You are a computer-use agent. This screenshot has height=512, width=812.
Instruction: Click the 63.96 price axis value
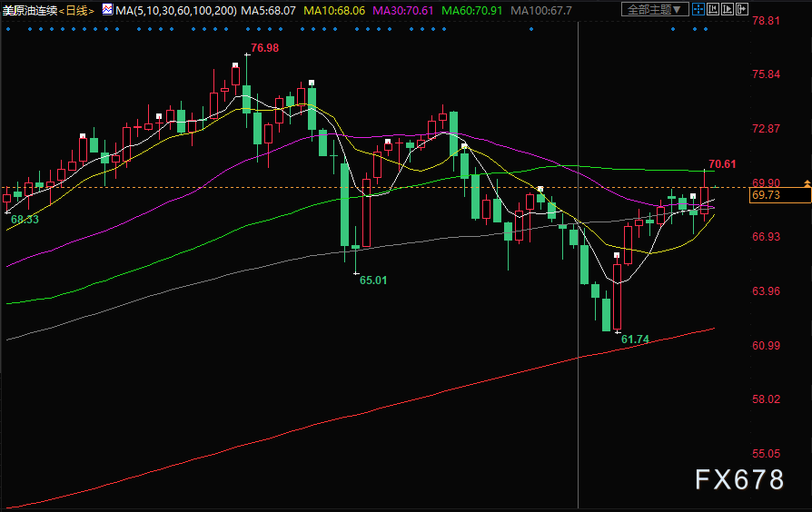pos(766,290)
